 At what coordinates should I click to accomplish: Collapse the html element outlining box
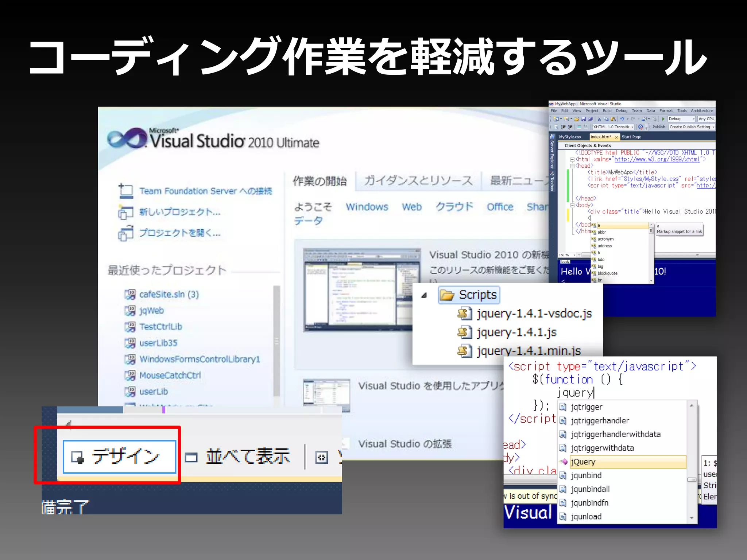[x=572, y=159]
